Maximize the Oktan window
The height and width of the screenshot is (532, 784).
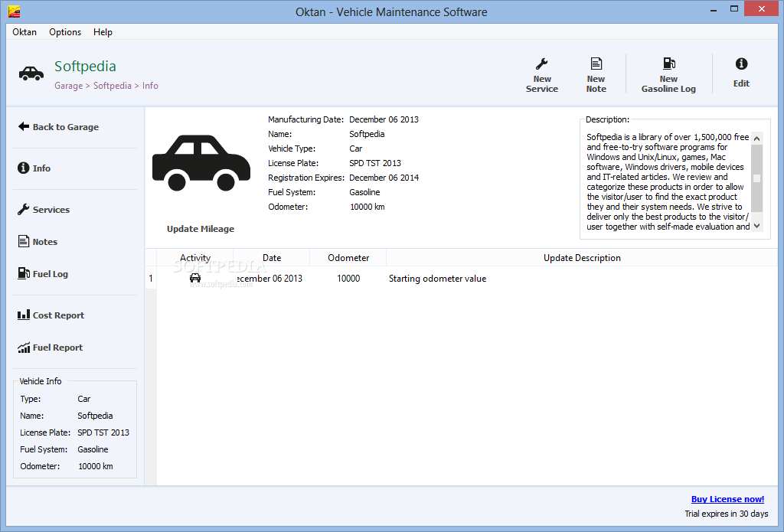click(x=734, y=9)
